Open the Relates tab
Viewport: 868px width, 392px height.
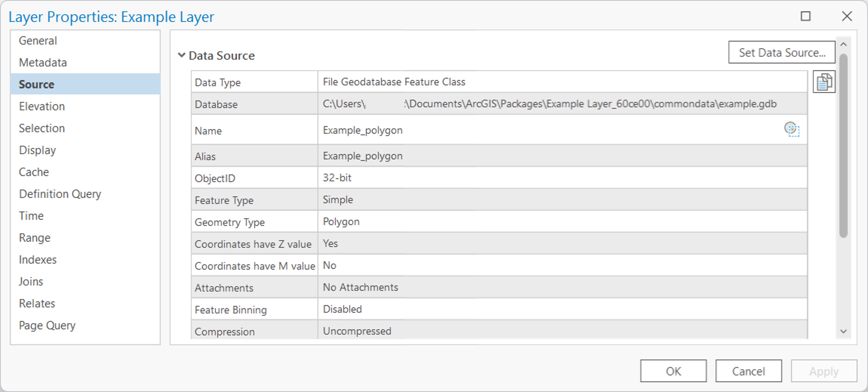pos(37,303)
